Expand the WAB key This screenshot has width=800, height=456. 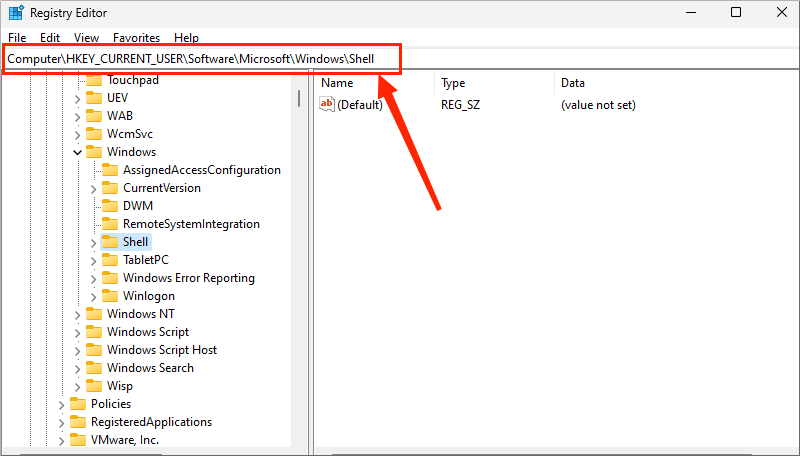pos(77,117)
